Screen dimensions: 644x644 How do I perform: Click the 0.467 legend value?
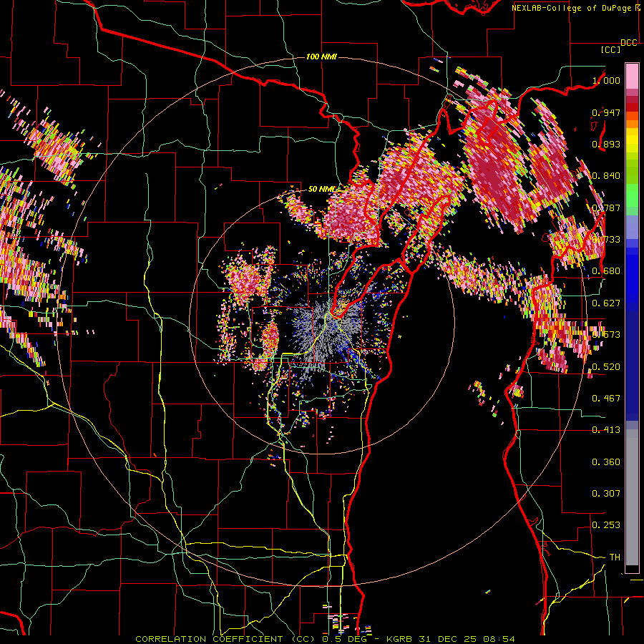click(606, 399)
